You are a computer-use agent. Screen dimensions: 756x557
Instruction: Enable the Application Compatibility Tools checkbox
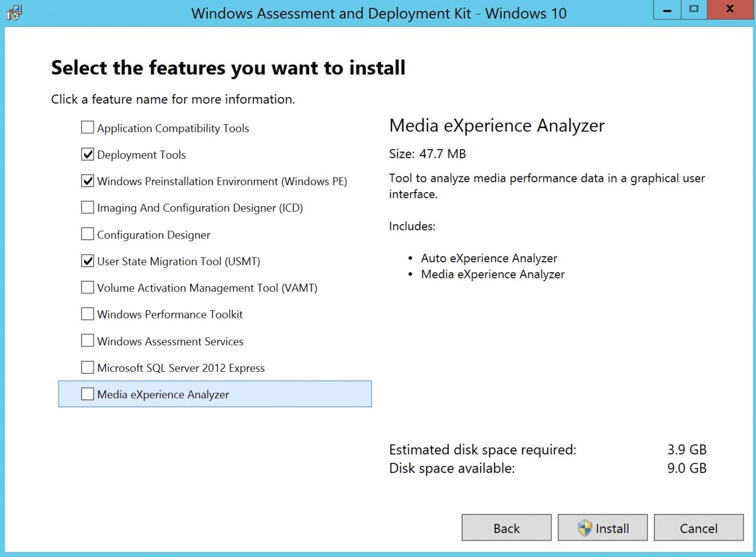point(87,127)
